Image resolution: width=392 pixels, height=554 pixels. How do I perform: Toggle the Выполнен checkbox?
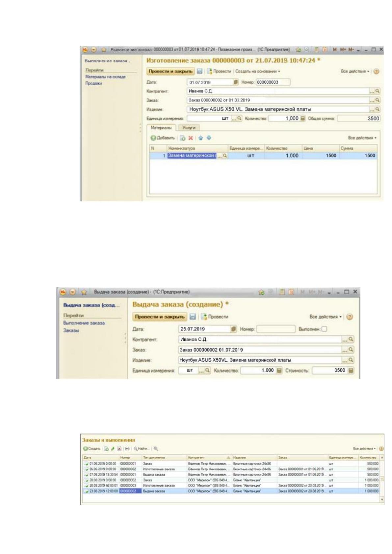click(324, 329)
